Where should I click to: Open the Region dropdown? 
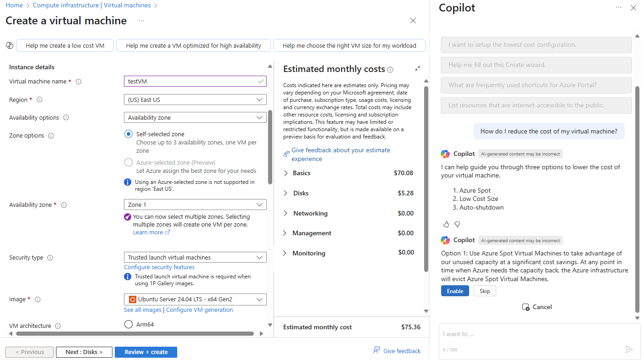click(x=195, y=100)
